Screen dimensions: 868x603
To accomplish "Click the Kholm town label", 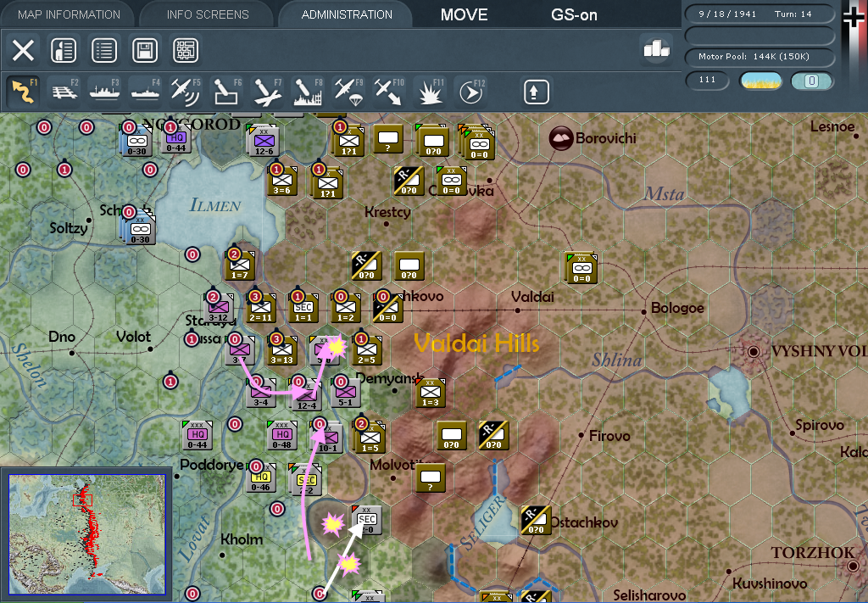I will point(242,539).
